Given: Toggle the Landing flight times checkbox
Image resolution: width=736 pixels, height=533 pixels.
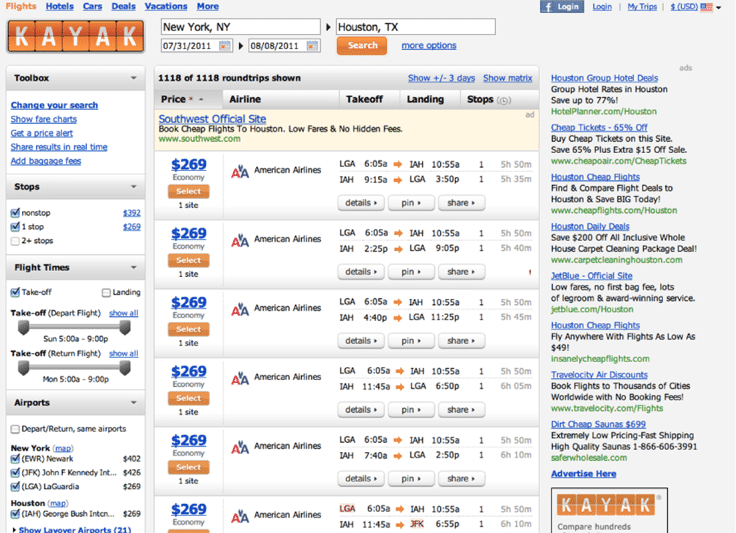Looking at the screenshot, I should 106,293.
